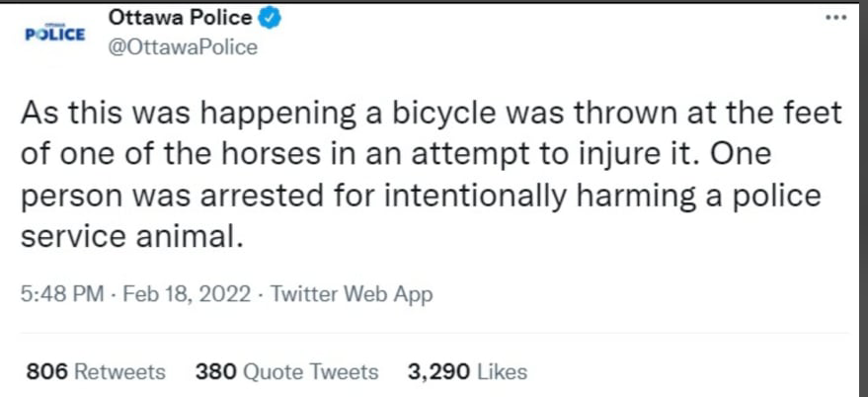
Task: Click the Quote Tweets label text
Action: (x=310, y=371)
